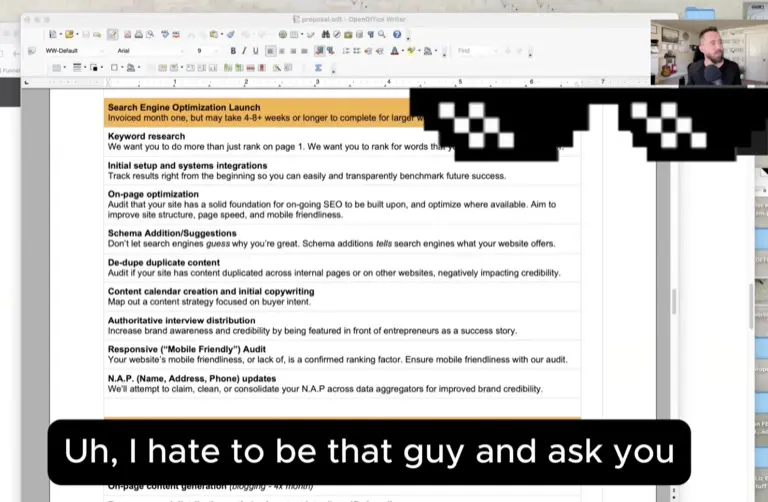
Task: Click the document vertical scrollbar thumb
Action: [674, 301]
